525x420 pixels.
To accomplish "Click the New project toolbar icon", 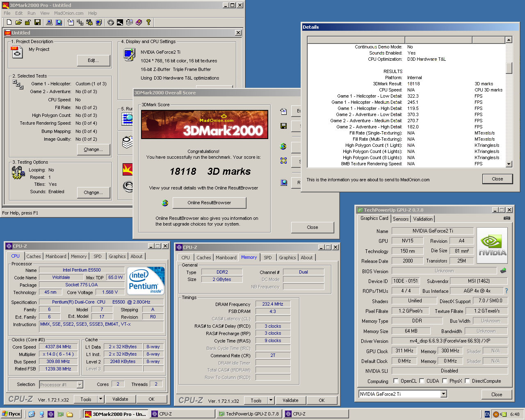I will [9, 22].
